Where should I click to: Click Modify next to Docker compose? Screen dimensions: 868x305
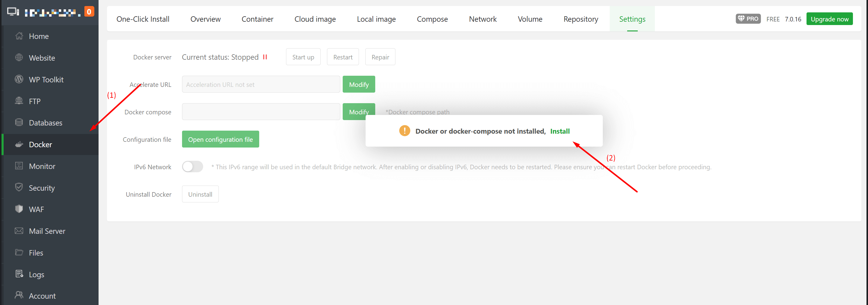[x=359, y=112]
